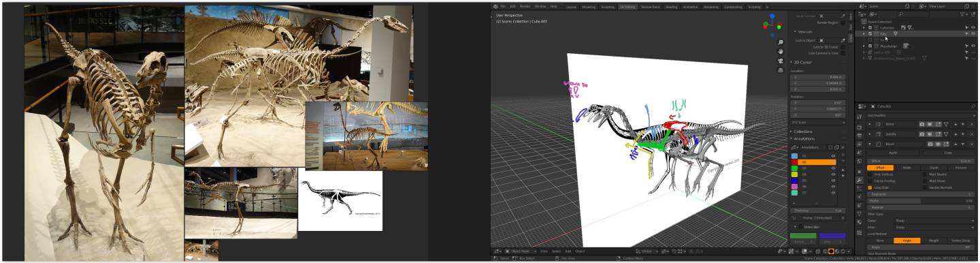Enable Lock Camera to View checkbox
This screenshot has height=263, width=980.
click(843, 53)
